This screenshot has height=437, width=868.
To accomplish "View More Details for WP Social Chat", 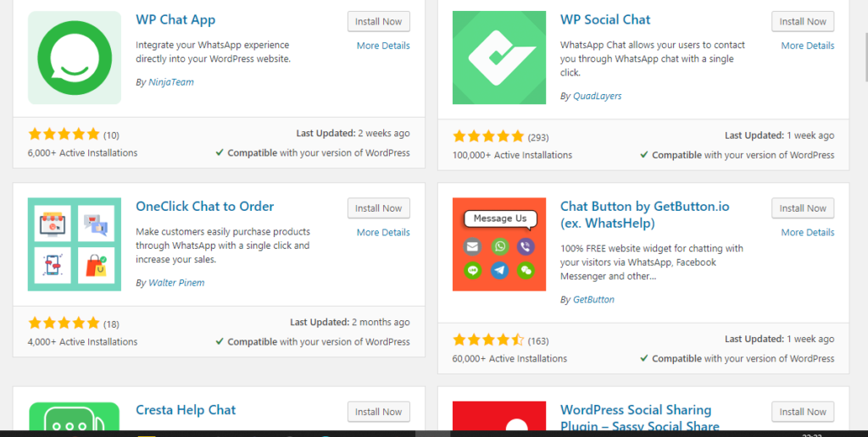I will (x=807, y=46).
